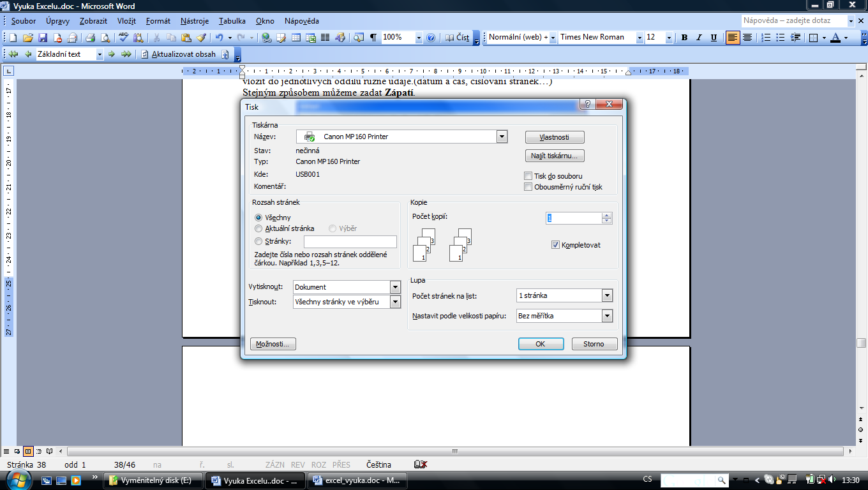Open the Úpravy menu

coord(57,21)
